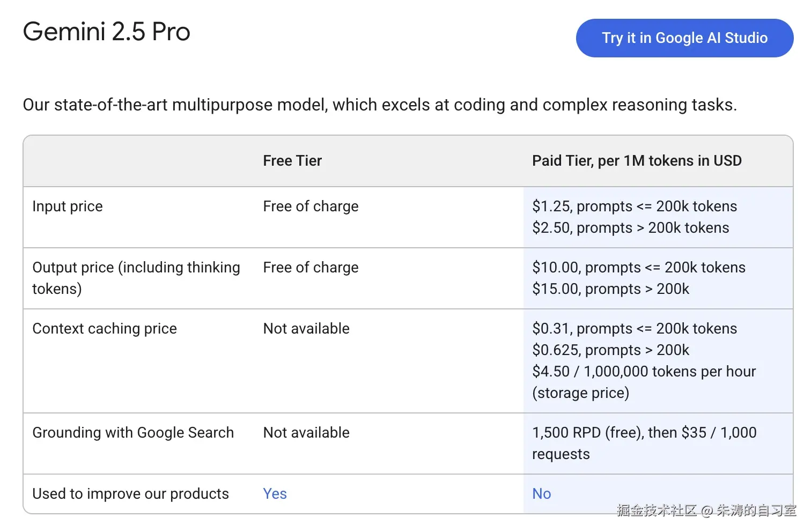Click the Context caching price row label
The image size is (811, 532).
point(105,329)
